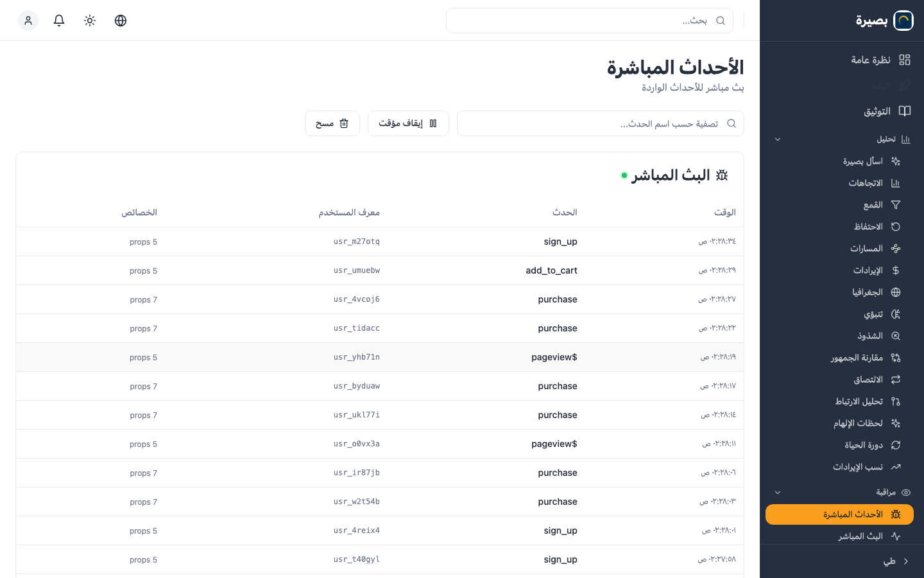
Task: Click the chart icon beside تحليل
Action: click(x=906, y=139)
